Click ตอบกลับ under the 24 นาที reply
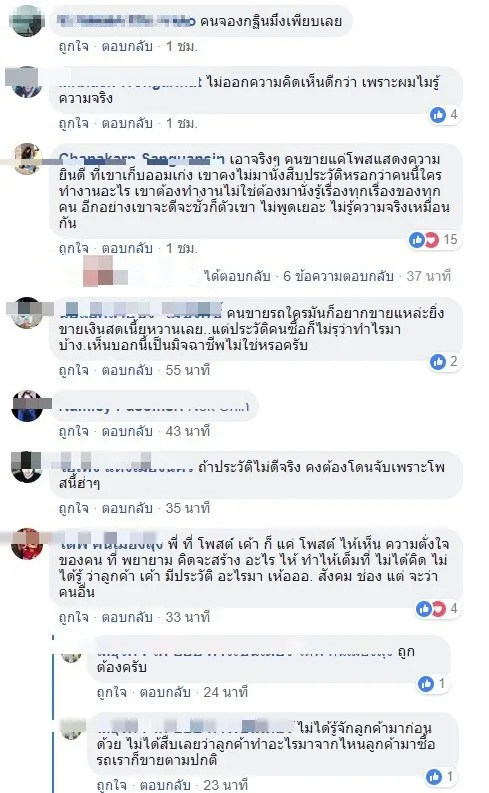Image resolution: width=489 pixels, height=793 pixels. 165,692
